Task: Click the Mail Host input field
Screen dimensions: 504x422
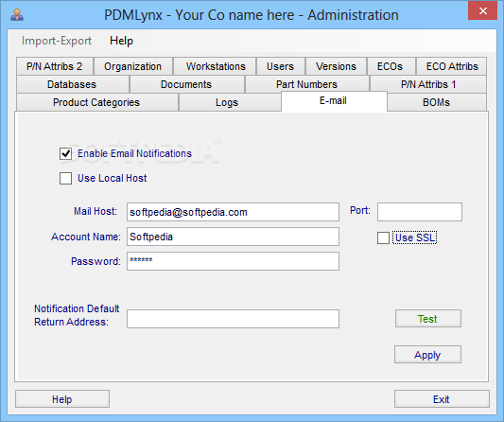Action: point(233,212)
